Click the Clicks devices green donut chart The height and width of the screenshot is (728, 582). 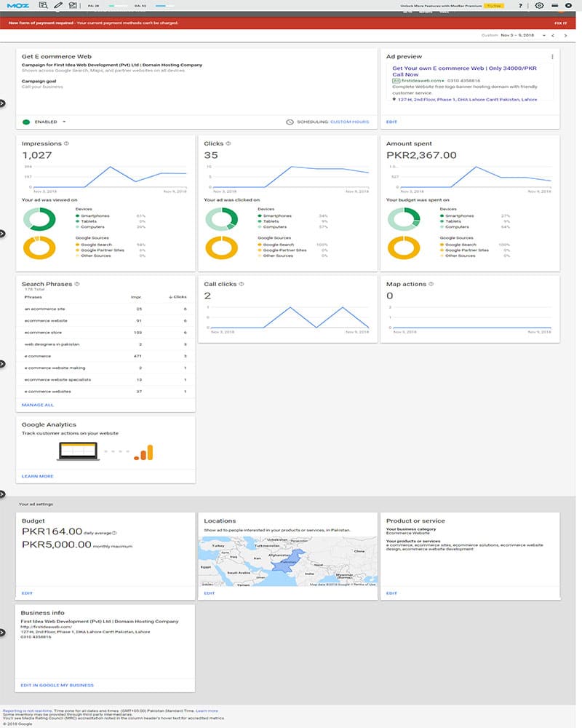point(222,219)
